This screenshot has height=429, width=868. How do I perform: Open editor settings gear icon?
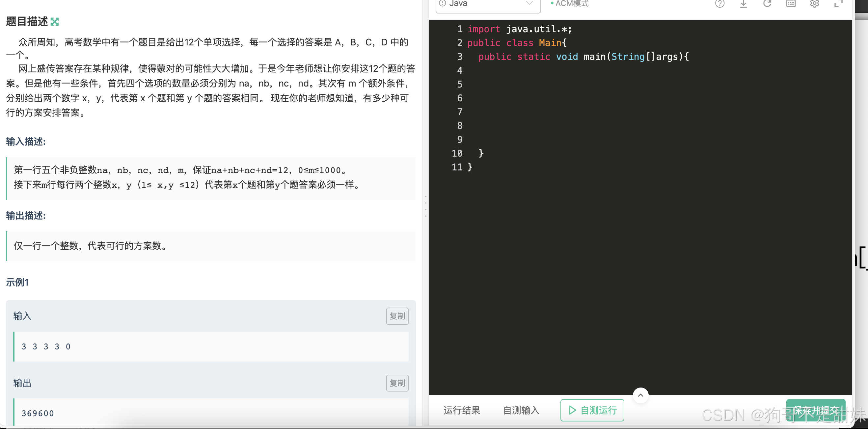[814, 4]
